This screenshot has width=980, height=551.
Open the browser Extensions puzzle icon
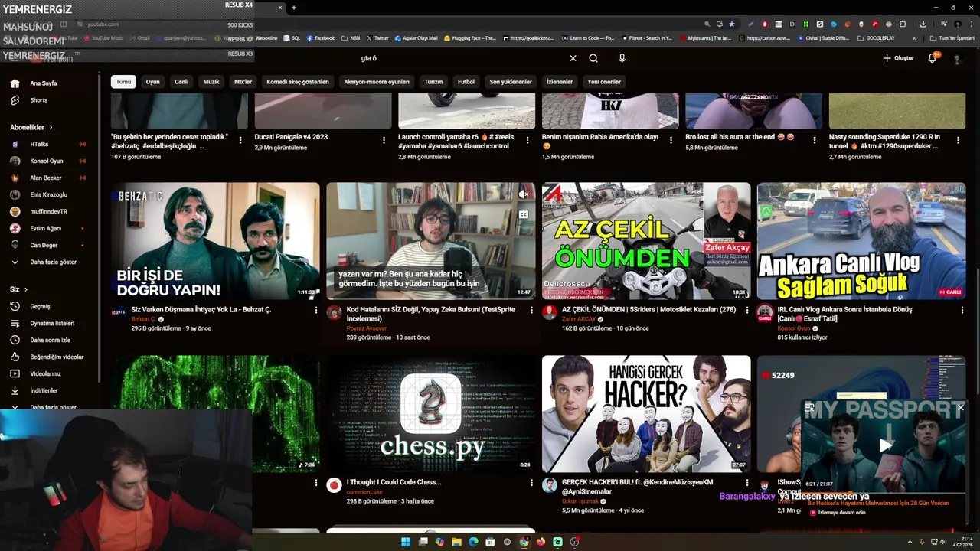pyautogui.click(x=903, y=24)
